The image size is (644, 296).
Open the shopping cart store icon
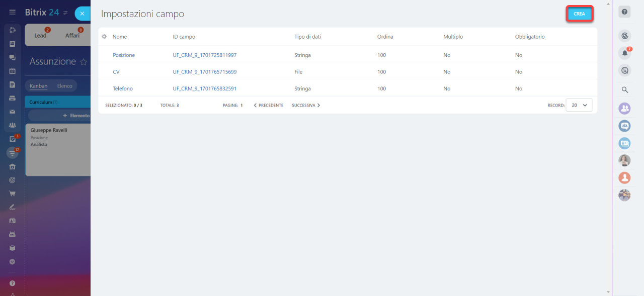point(13,193)
